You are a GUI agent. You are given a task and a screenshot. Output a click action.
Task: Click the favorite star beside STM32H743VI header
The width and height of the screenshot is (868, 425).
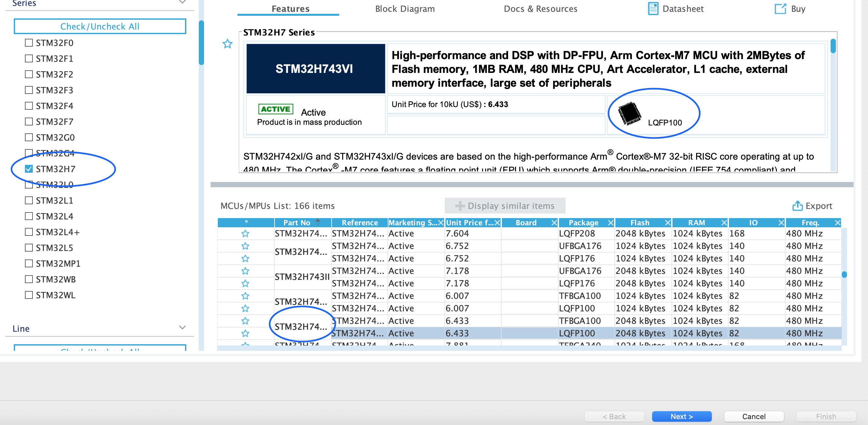pos(227,44)
